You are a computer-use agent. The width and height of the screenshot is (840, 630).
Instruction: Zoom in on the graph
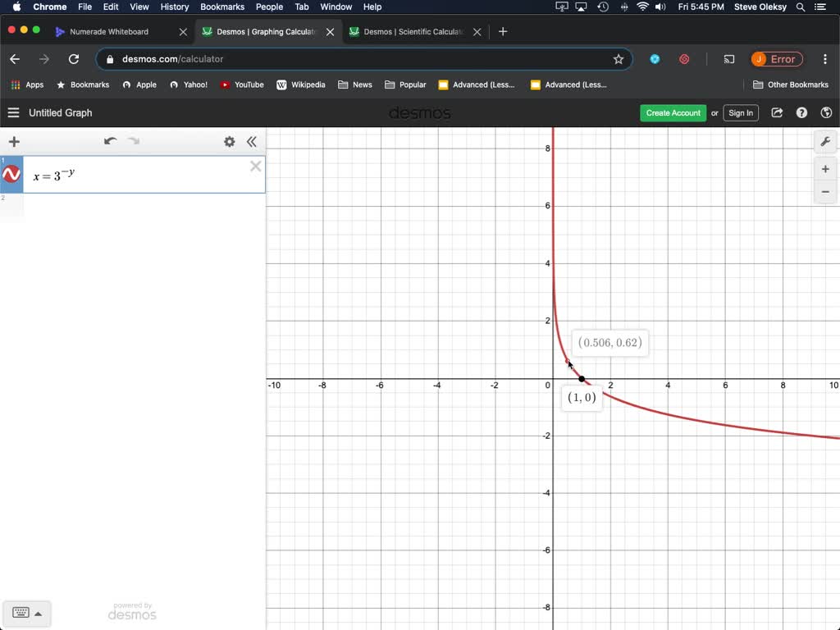point(825,169)
